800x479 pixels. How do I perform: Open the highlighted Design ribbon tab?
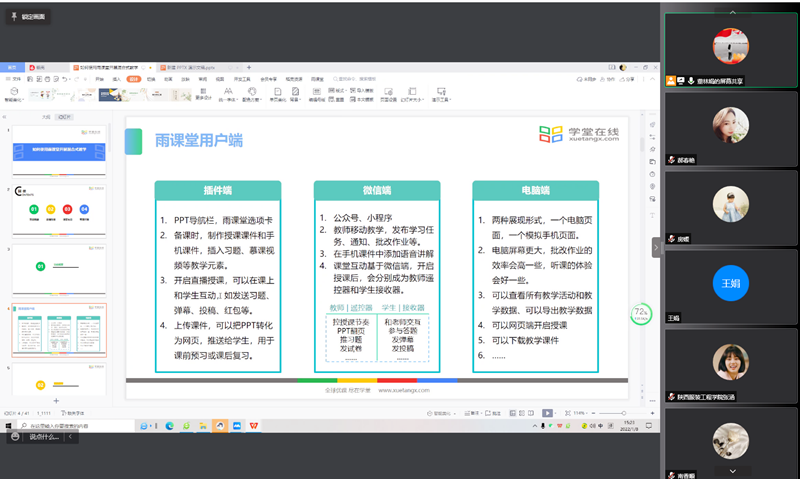pyautogui.click(x=133, y=78)
